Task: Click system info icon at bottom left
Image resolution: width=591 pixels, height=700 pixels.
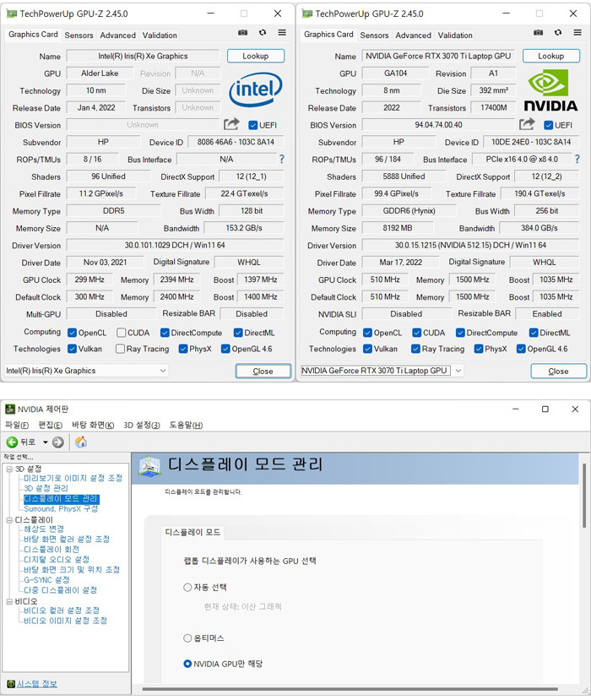Action: coord(11,683)
